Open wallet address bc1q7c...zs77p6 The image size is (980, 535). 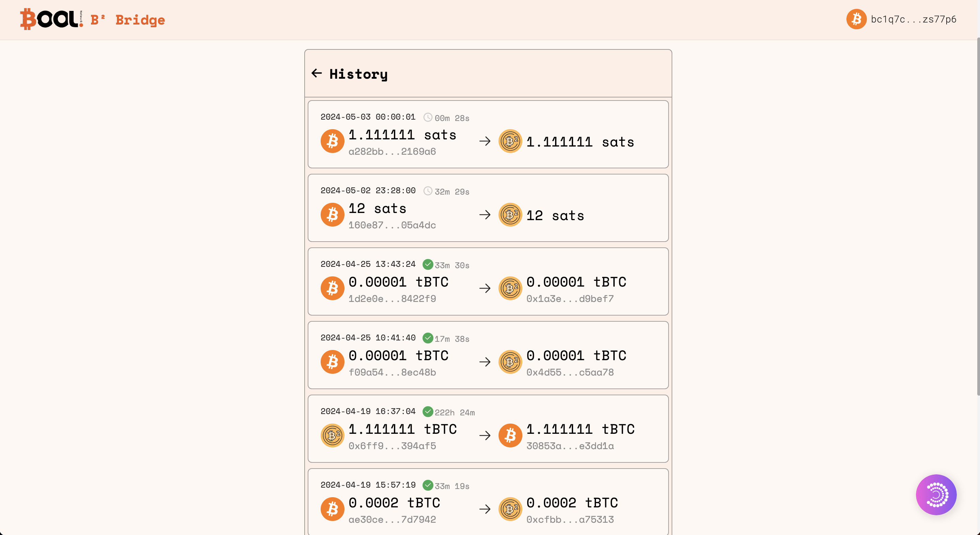[x=913, y=19]
